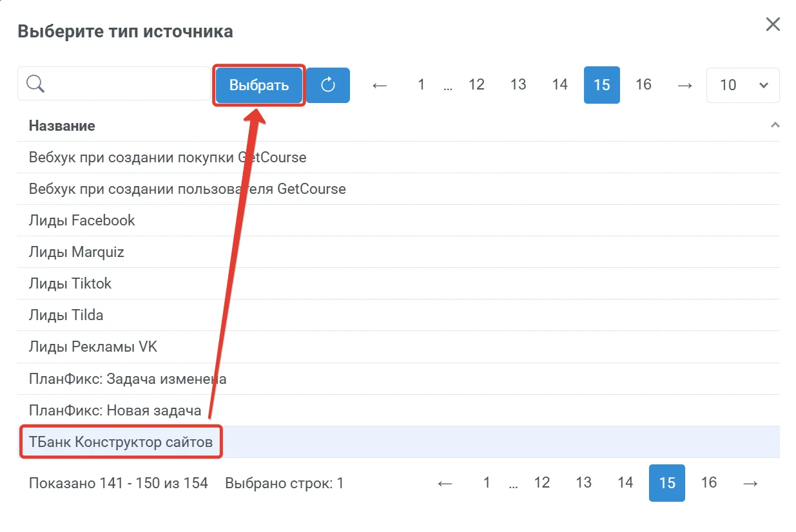Select row 'ПланФикс: Задача изменена'
The height and width of the screenshot is (532, 796).
click(398, 379)
